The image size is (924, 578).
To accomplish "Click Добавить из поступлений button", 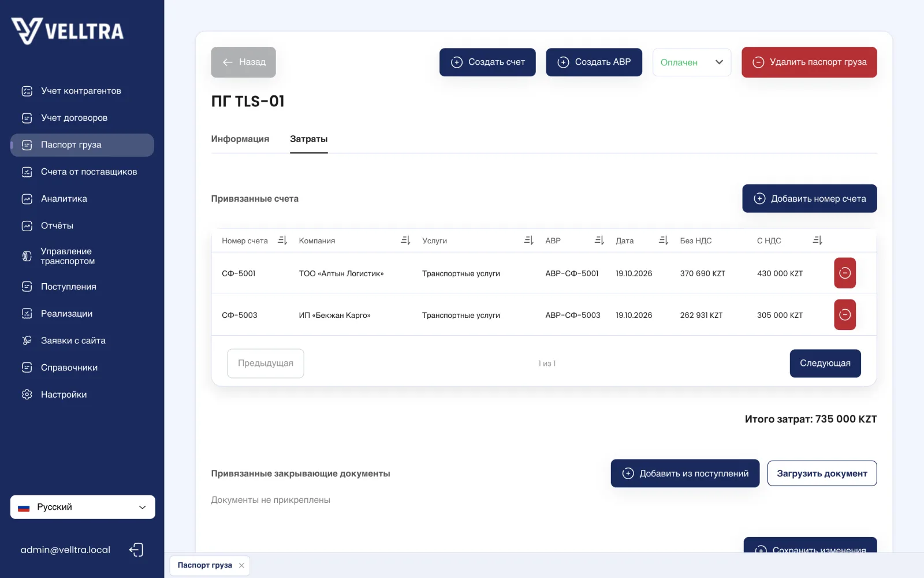I will pyautogui.click(x=685, y=473).
